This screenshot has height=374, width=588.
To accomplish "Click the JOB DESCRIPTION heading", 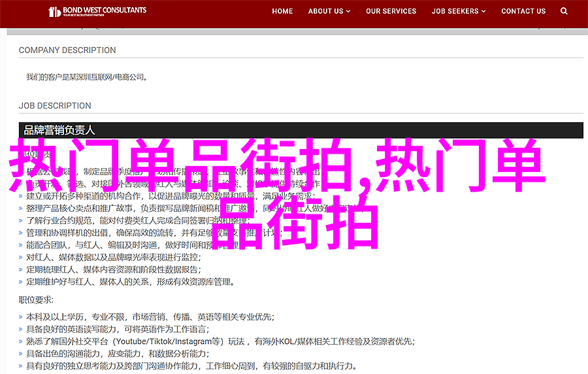I will click(55, 106).
